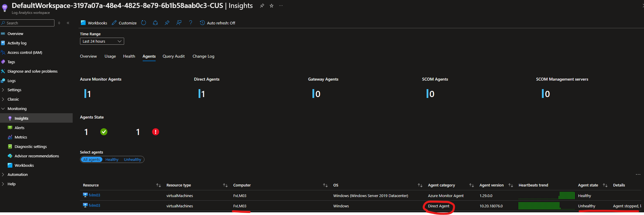
Task: Sort by Agent state column
Action: click(605, 185)
